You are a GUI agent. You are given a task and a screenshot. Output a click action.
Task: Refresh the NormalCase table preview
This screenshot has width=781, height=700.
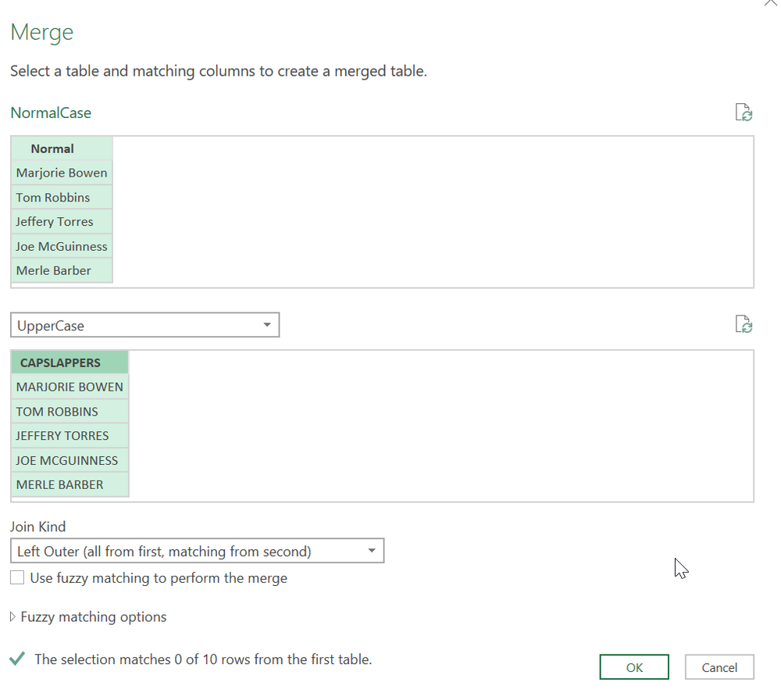click(x=743, y=112)
